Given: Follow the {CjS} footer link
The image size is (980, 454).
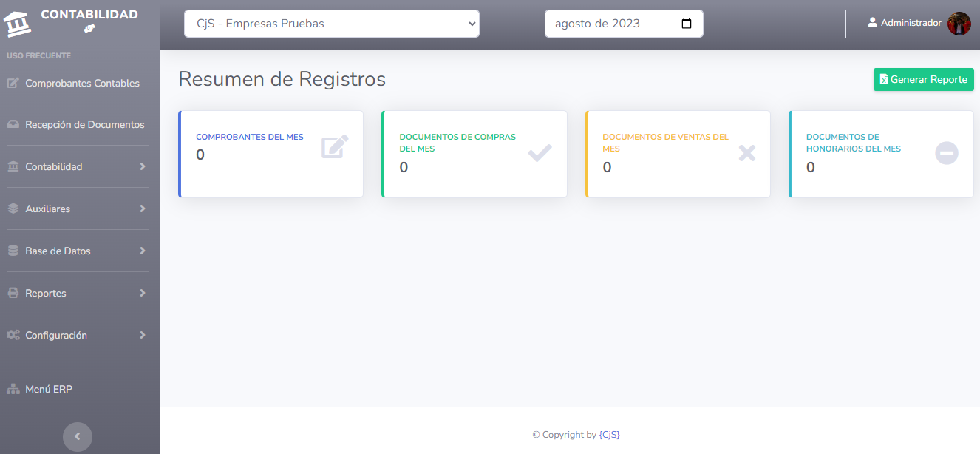Looking at the screenshot, I should click(x=609, y=435).
